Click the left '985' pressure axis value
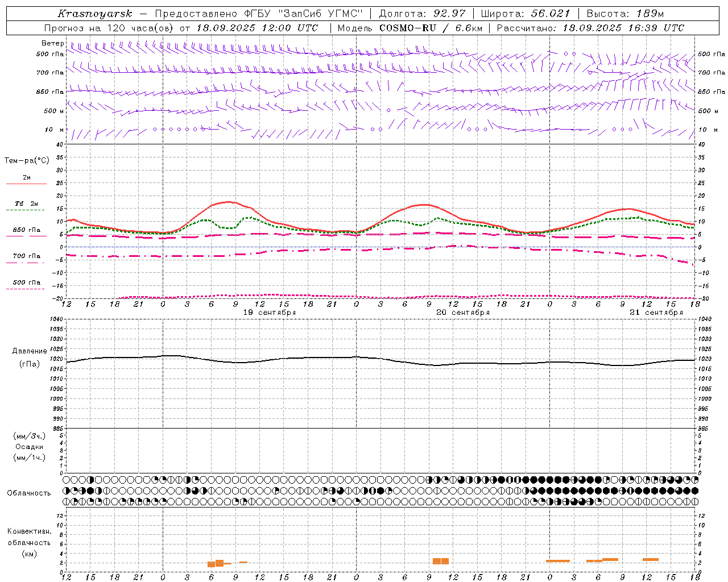The width and height of the screenshot is (728, 582). [x=59, y=429]
